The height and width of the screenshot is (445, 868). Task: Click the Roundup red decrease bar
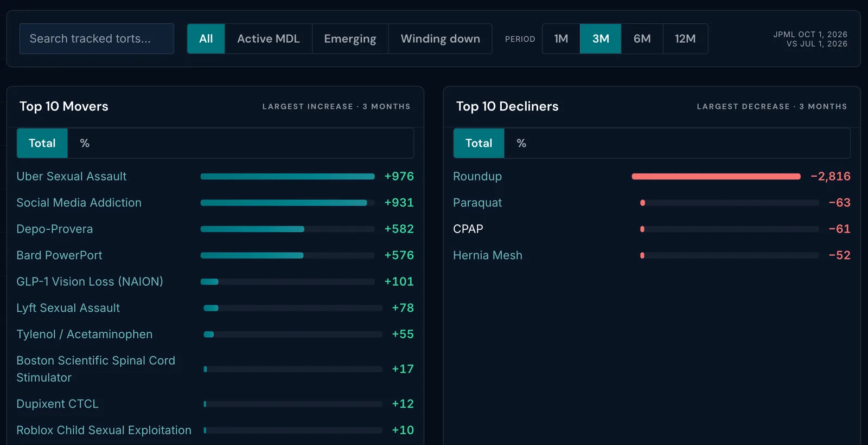click(716, 176)
